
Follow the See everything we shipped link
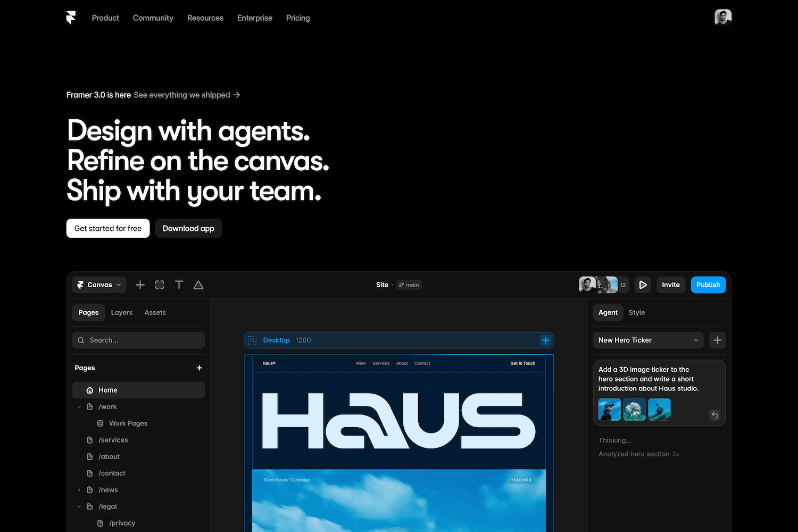point(187,95)
